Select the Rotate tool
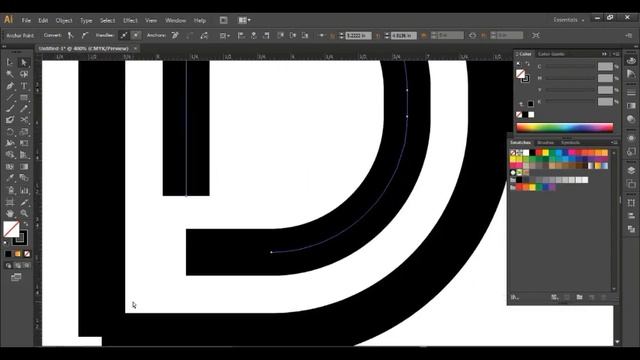This screenshot has width=640, height=360. [x=10, y=132]
